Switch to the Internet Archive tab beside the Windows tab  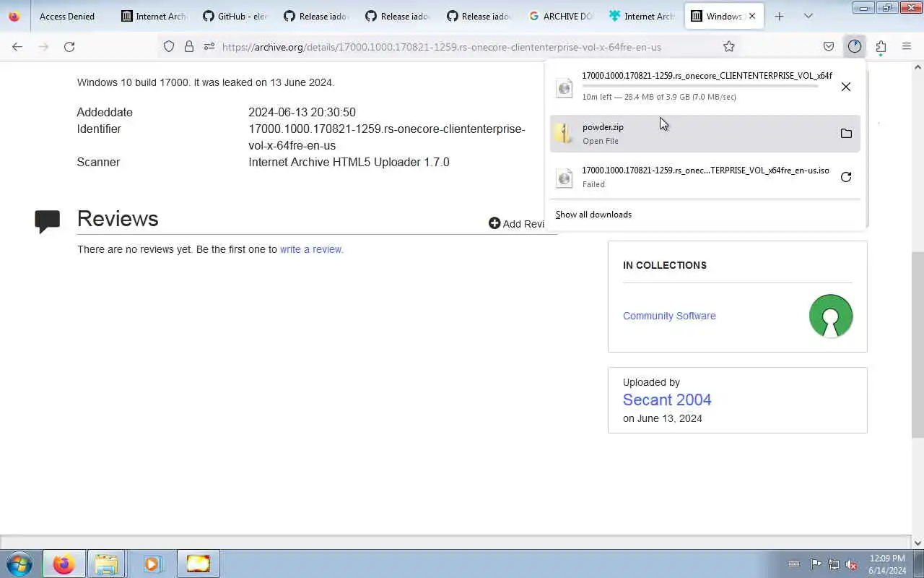643,16
